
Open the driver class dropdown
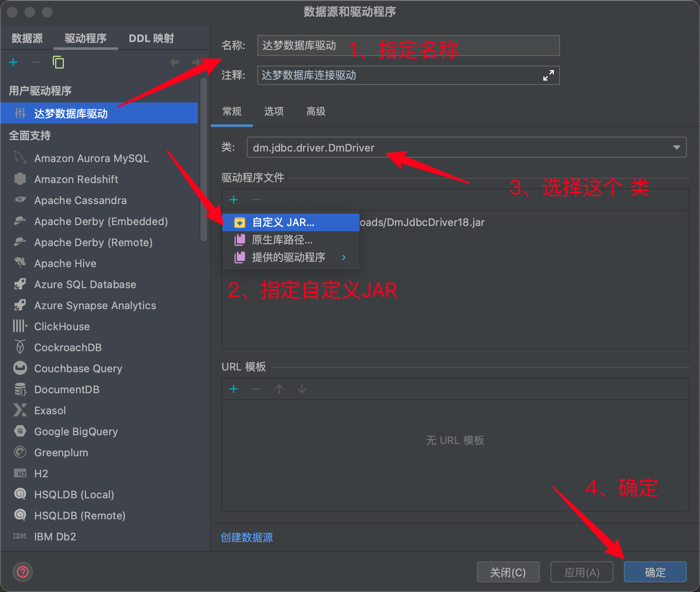pos(676,148)
